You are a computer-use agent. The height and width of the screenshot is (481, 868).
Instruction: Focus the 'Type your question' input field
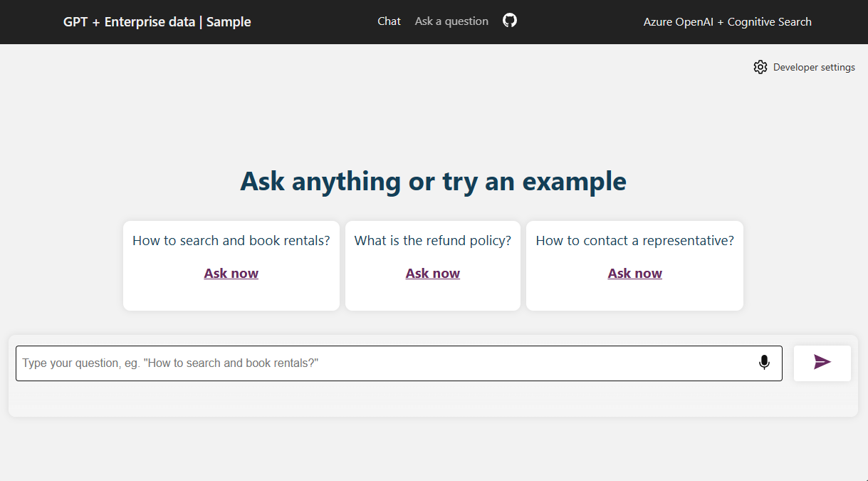tap(385, 363)
